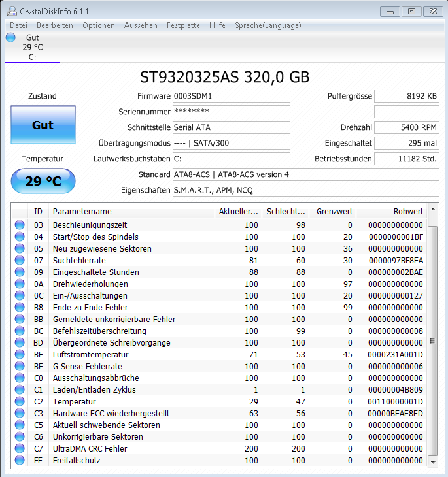448x477 pixels.
Task: Click raw value 00000004B809 in Laden/Entladen row
Action: point(396,389)
